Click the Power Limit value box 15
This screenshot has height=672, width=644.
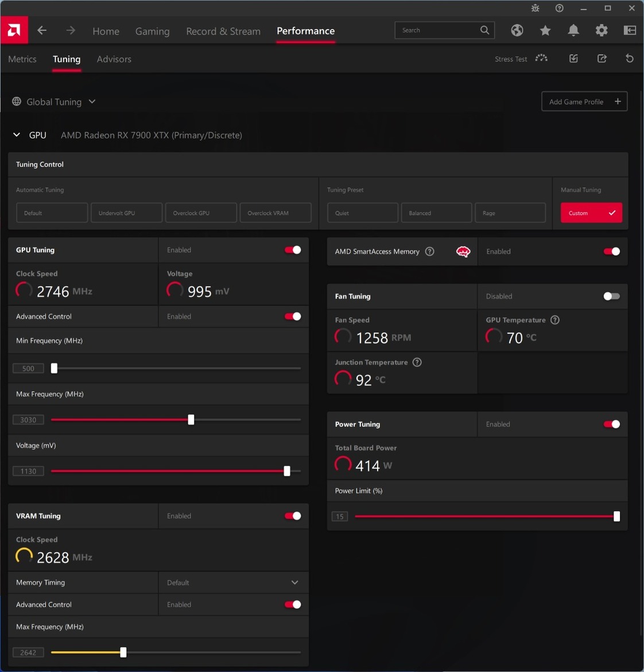click(340, 516)
